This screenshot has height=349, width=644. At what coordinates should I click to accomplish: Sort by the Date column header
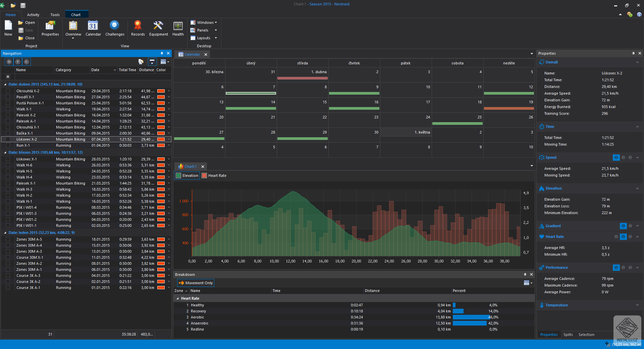[x=104, y=70]
